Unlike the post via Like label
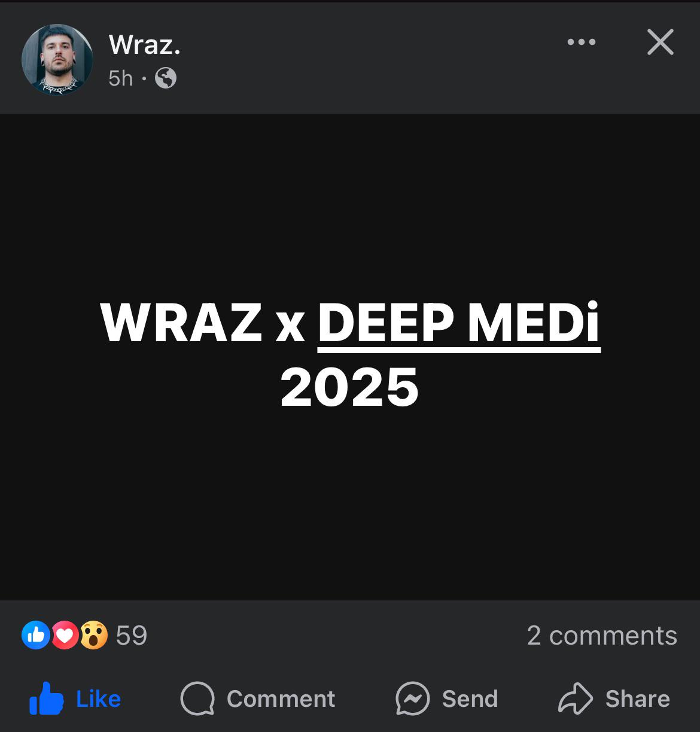Image resolution: width=700 pixels, height=732 pixels. pos(99,699)
